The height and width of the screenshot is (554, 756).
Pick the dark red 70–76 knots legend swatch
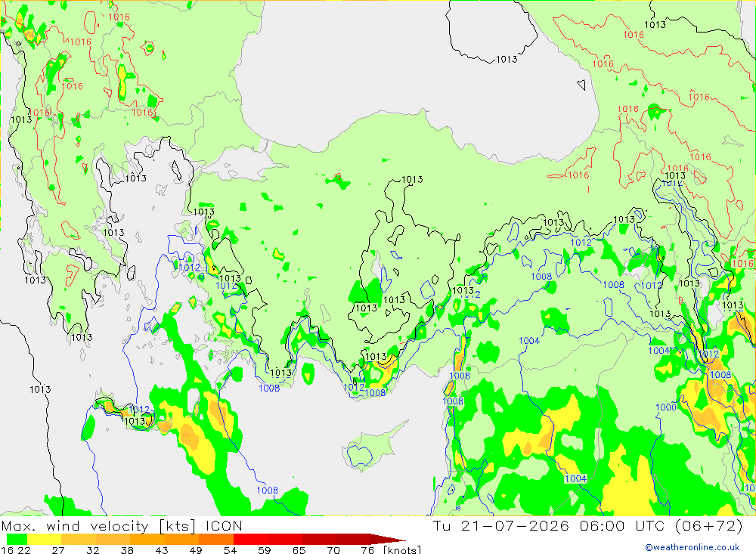(x=353, y=539)
